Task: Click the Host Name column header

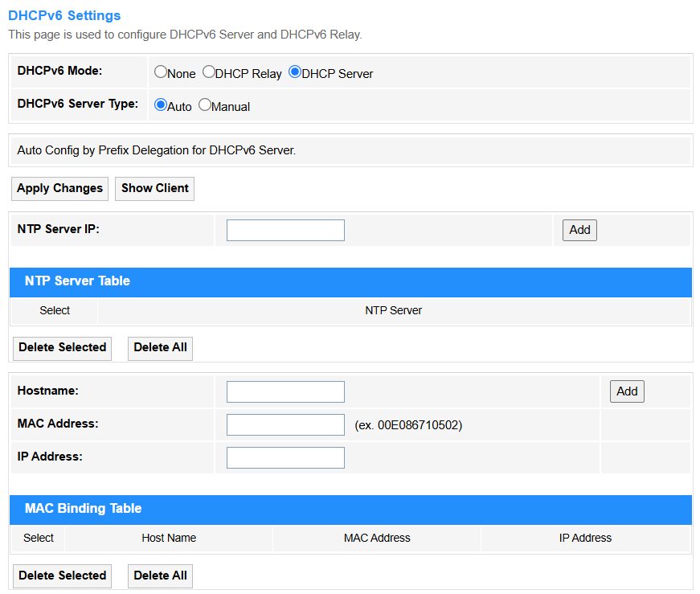Action: pyautogui.click(x=169, y=539)
